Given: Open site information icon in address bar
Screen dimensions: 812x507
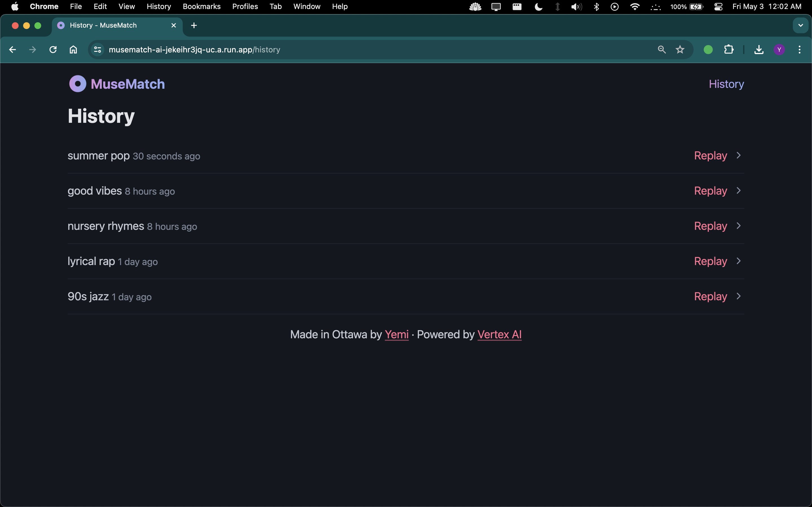Looking at the screenshot, I should pyautogui.click(x=98, y=50).
